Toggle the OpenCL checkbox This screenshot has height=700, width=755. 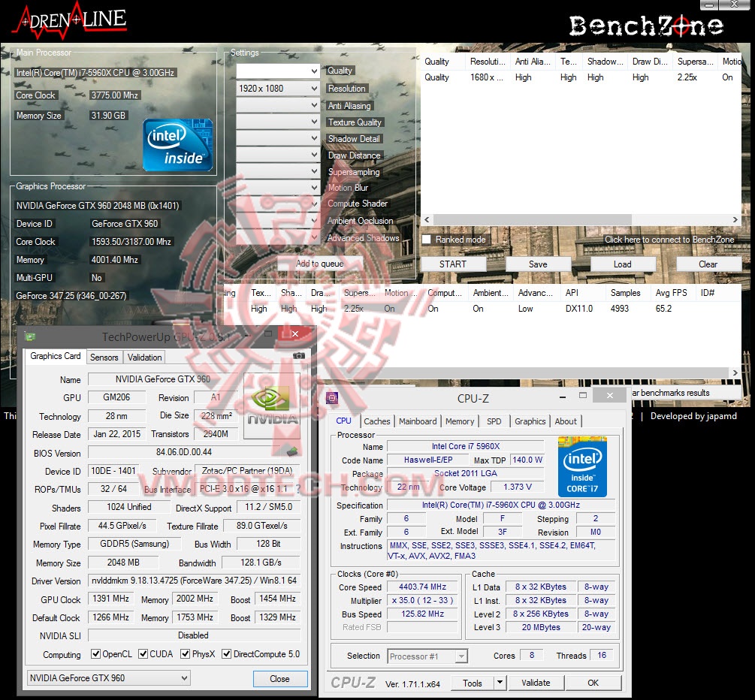click(x=96, y=653)
